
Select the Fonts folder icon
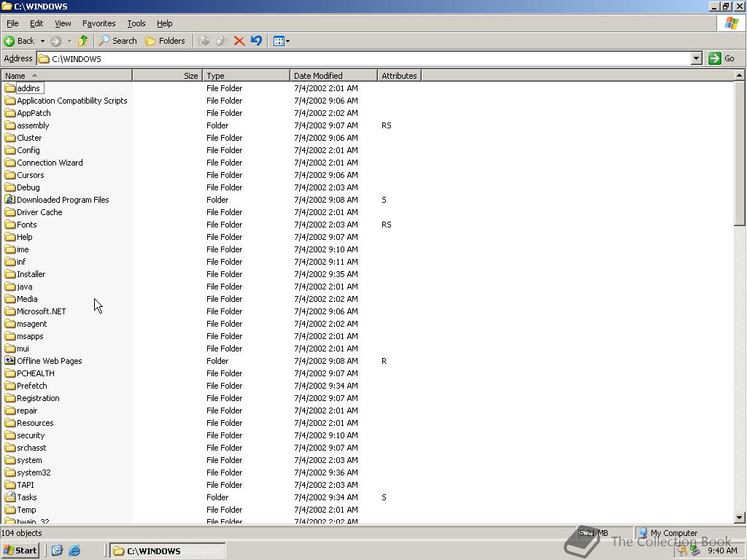click(10, 225)
